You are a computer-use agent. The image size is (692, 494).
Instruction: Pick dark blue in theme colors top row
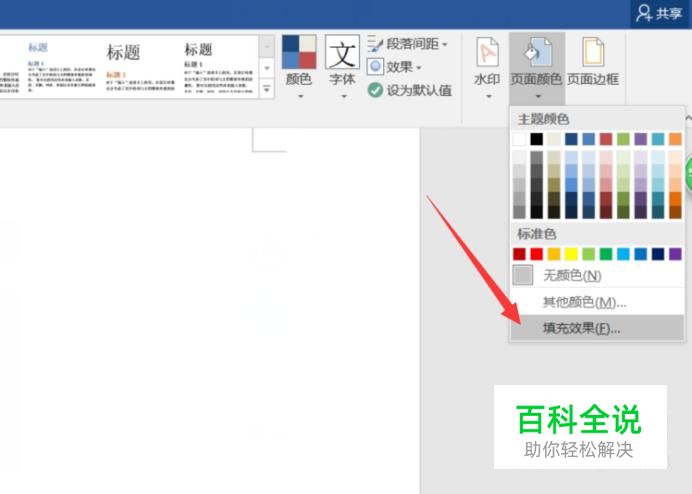(x=571, y=140)
